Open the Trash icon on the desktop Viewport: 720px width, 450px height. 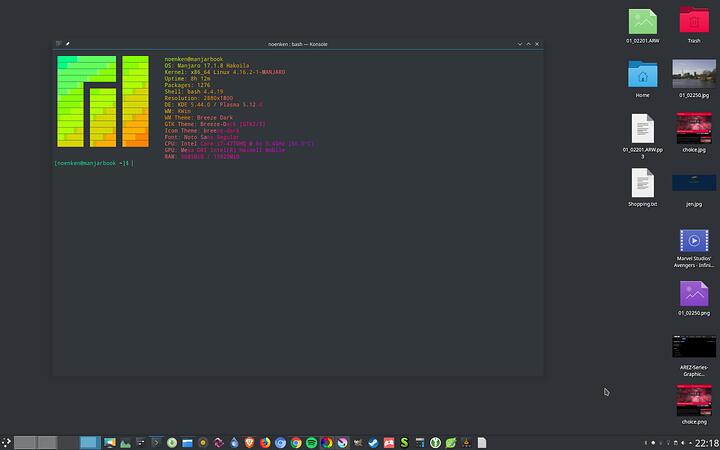coord(694,25)
